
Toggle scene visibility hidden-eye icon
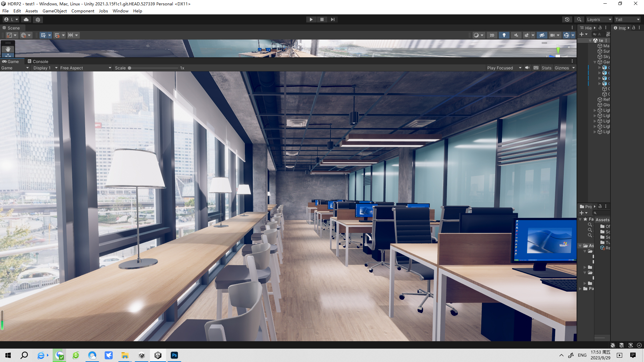[x=542, y=35]
